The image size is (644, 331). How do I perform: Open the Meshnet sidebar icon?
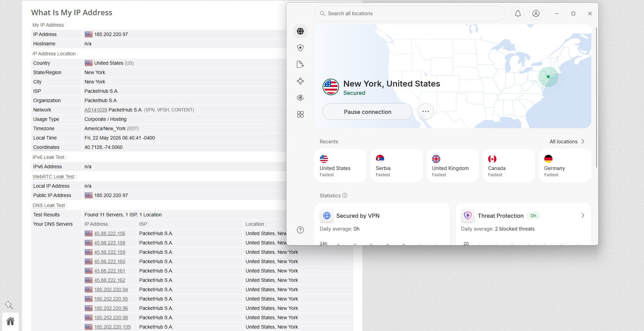[300, 81]
